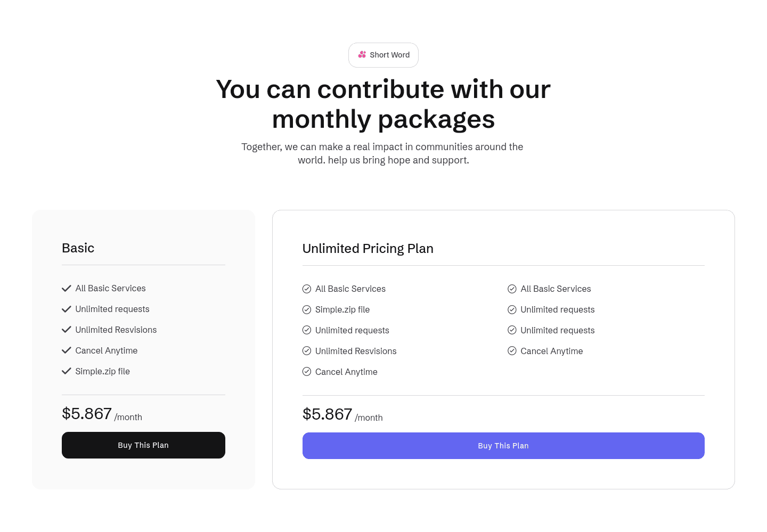
Task: Click the checkmark beside All Basic Services in Basic
Action: point(66,288)
